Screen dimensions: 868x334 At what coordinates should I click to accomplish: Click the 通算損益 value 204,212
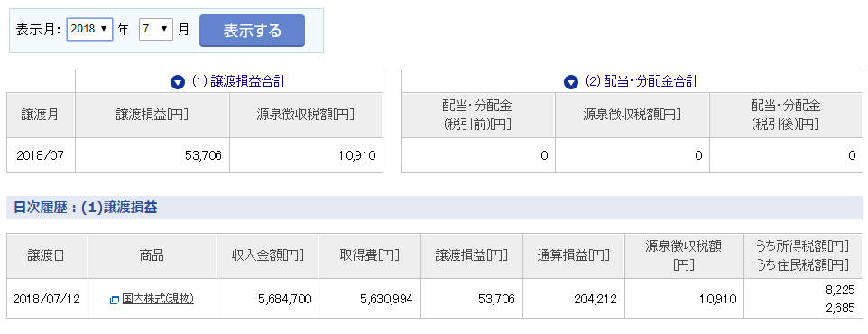pyautogui.click(x=595, y=299)
